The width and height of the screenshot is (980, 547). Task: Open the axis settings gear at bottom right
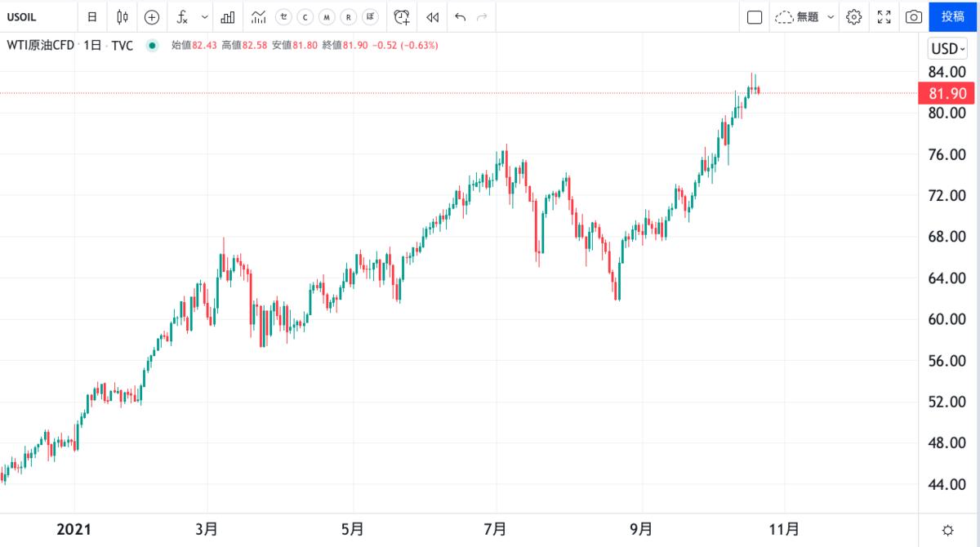point(948,530)
